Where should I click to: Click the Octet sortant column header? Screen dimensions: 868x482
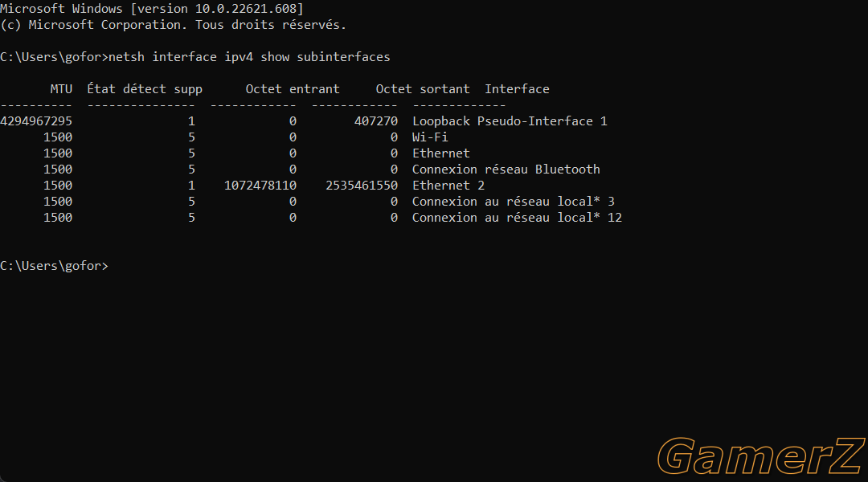click(423, 89)
